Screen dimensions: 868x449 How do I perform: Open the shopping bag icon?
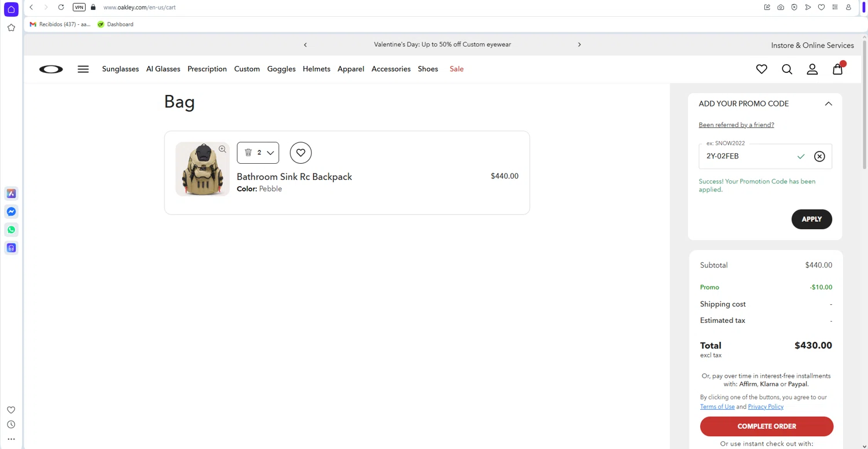pos(837,69)
